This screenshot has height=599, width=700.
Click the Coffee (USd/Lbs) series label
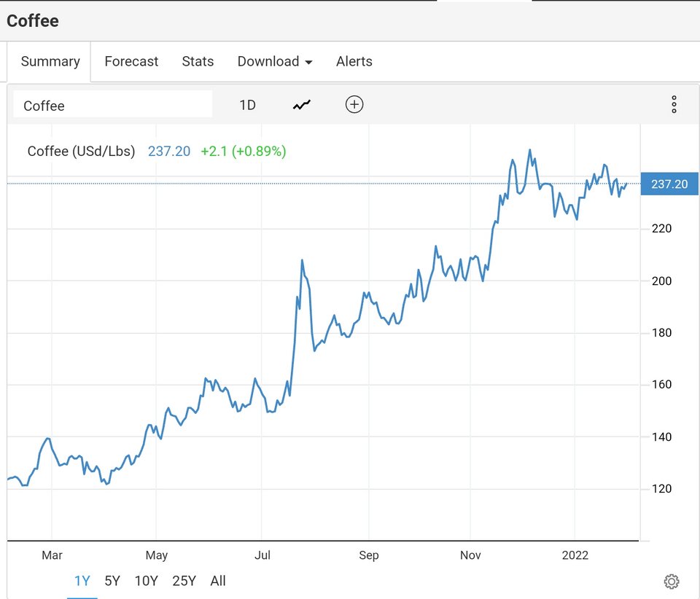[x=81, y=151]
